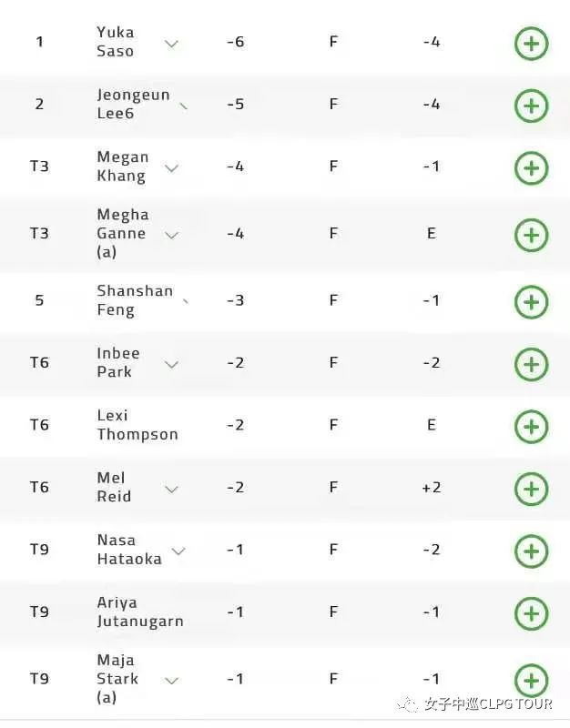Image resolution: width=570 pixels, height=728 pixels.
Task: Select Lexi Thompson player name
Action: tap(137, 425)
